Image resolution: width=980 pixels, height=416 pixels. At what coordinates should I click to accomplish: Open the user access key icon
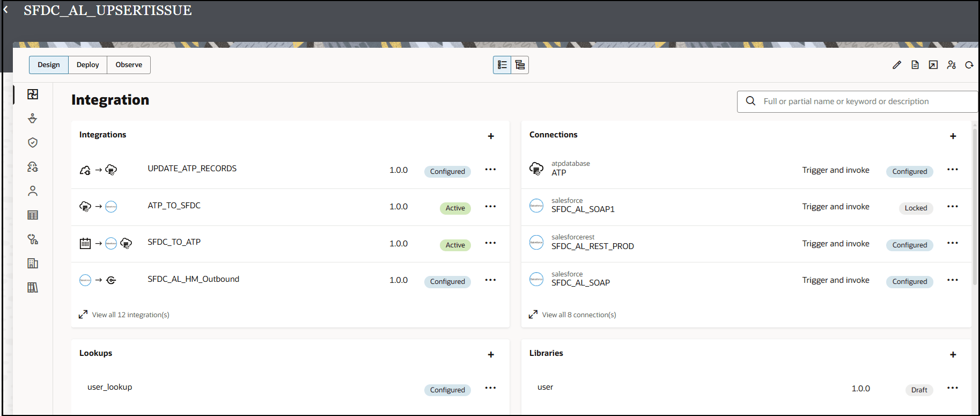(952, 65)
